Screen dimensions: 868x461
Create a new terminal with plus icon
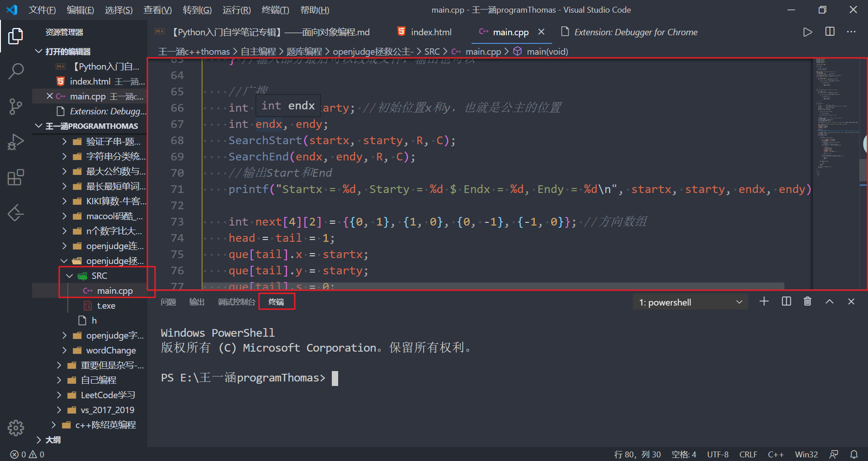[764, 301]
